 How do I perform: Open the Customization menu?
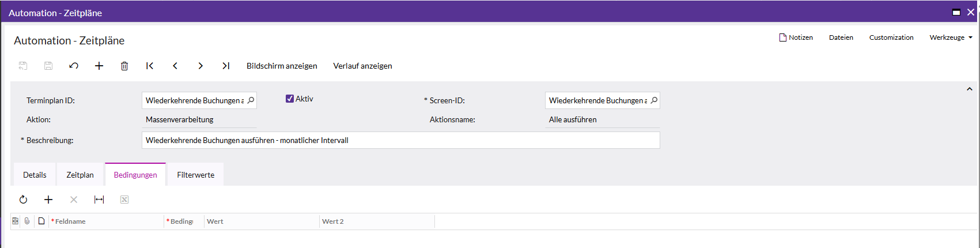(x=891, y=37)
